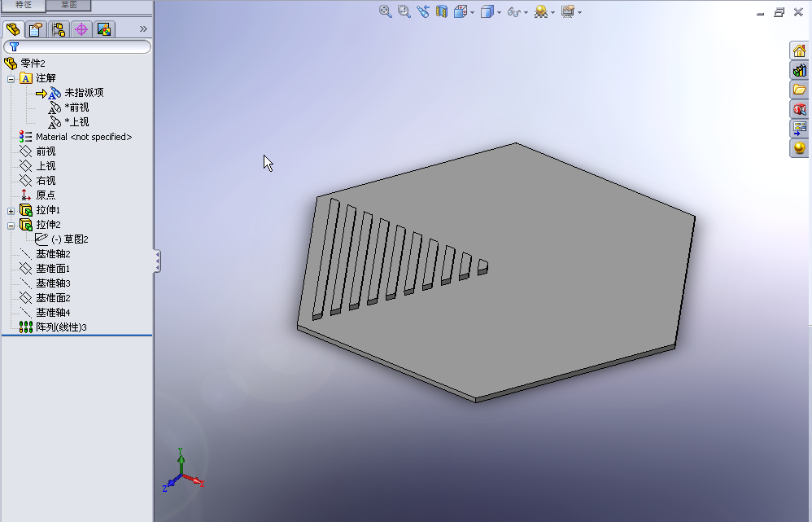Select the Zoom to Area tool
This screenshot has height=522, width=812.
click(x=404, y=11)
